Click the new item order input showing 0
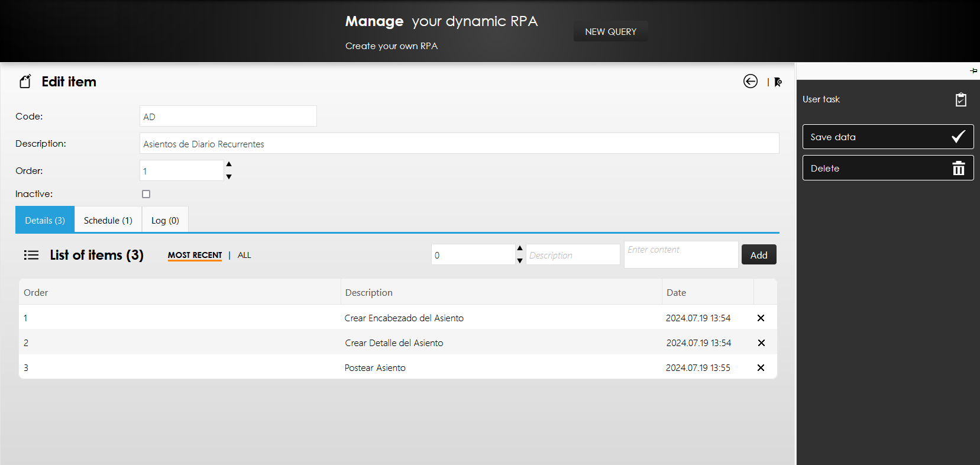This screenshot has height=465, width=980. (x=473, y=255)
